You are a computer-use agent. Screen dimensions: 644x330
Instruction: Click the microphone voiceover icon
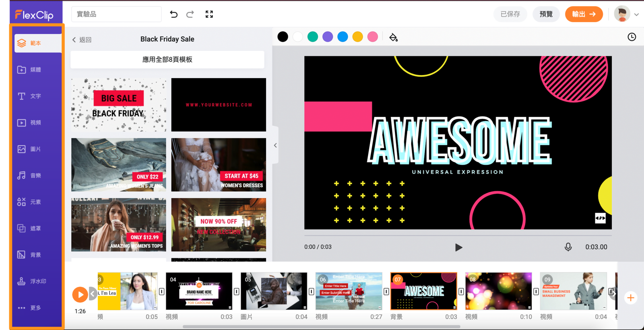568,247
